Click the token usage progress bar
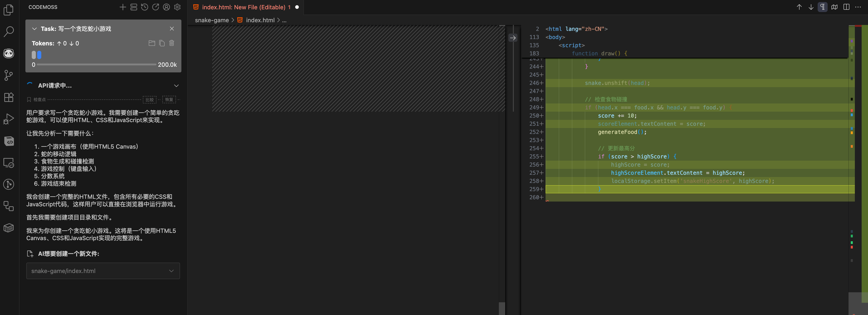868x315 pixels. [x=96, y=64]
